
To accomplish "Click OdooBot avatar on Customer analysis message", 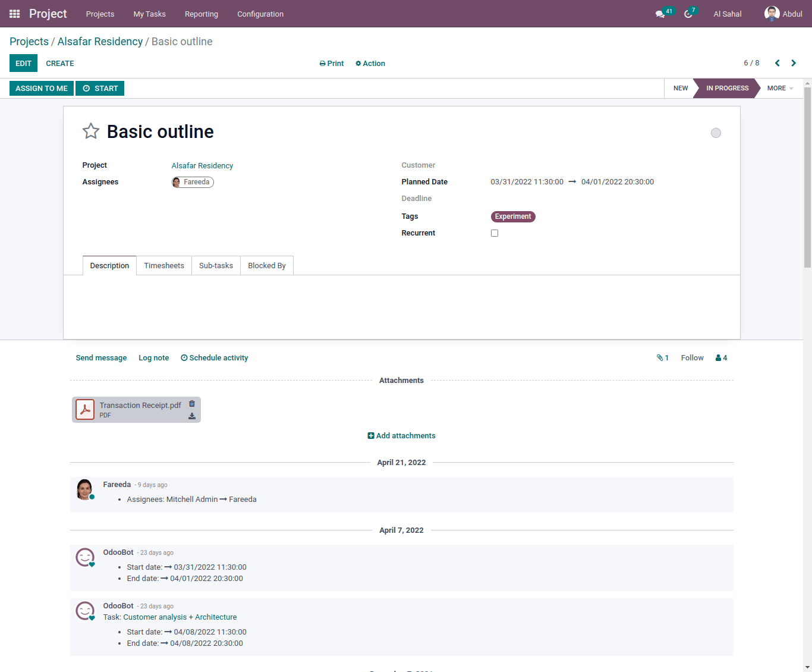I will (x=85, y=611).
